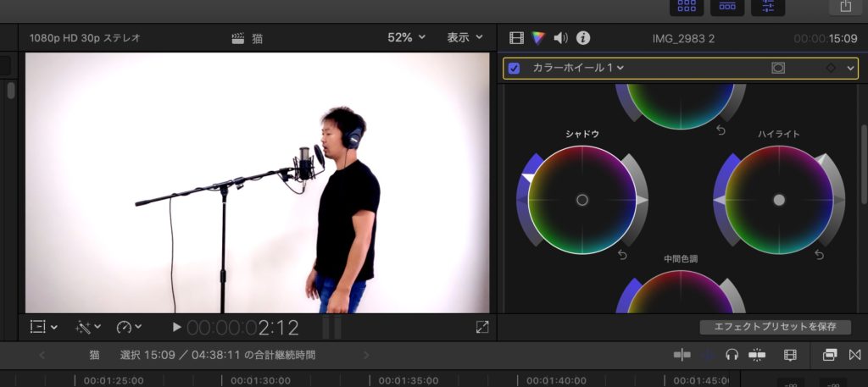868x387 pixels.
Task: Toggle the browser panel button in toolbar
Action: pos(687,6)
